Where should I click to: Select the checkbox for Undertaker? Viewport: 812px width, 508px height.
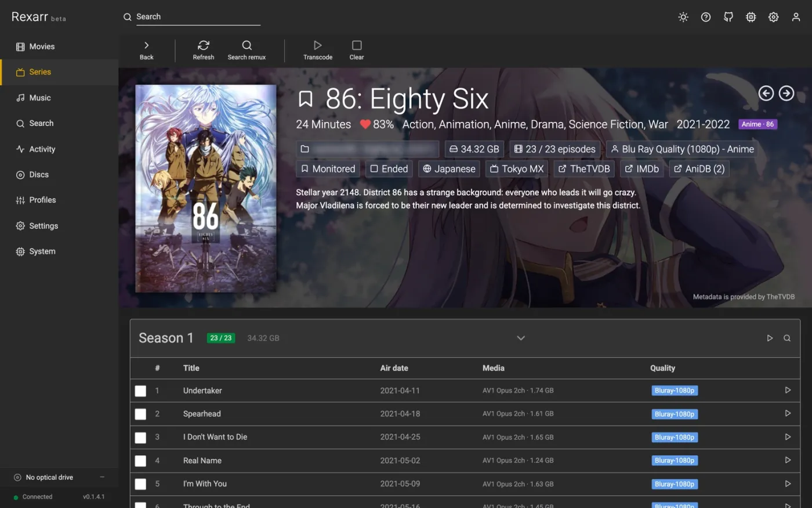point(140,391)
